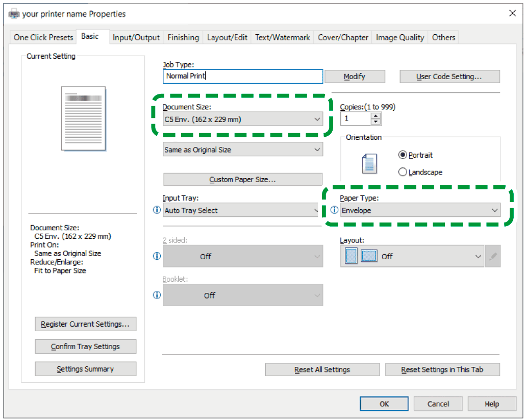Click the document preview thumbnail
525x420 pixels.
click(84, 118)
